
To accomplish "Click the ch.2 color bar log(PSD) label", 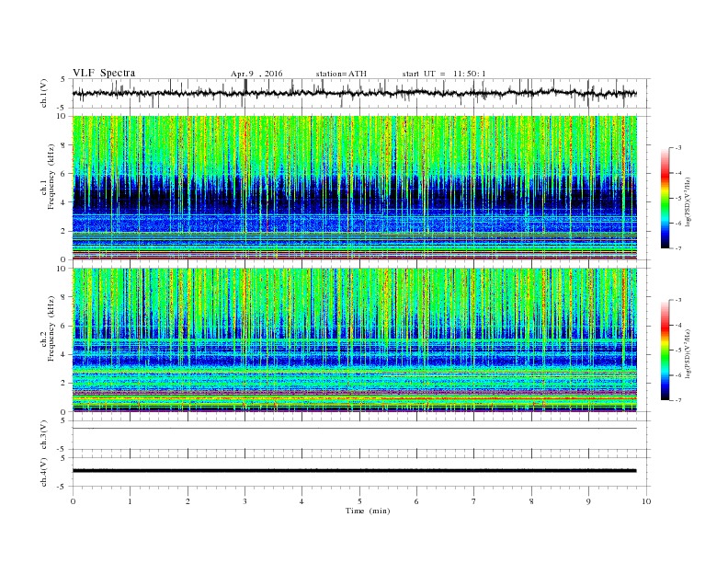I will click(688, 354).
